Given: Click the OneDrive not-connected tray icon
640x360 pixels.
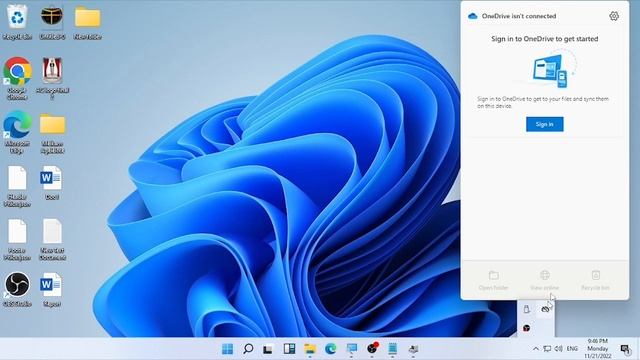Looking at the screenshot, I should [x=545, y=309].
